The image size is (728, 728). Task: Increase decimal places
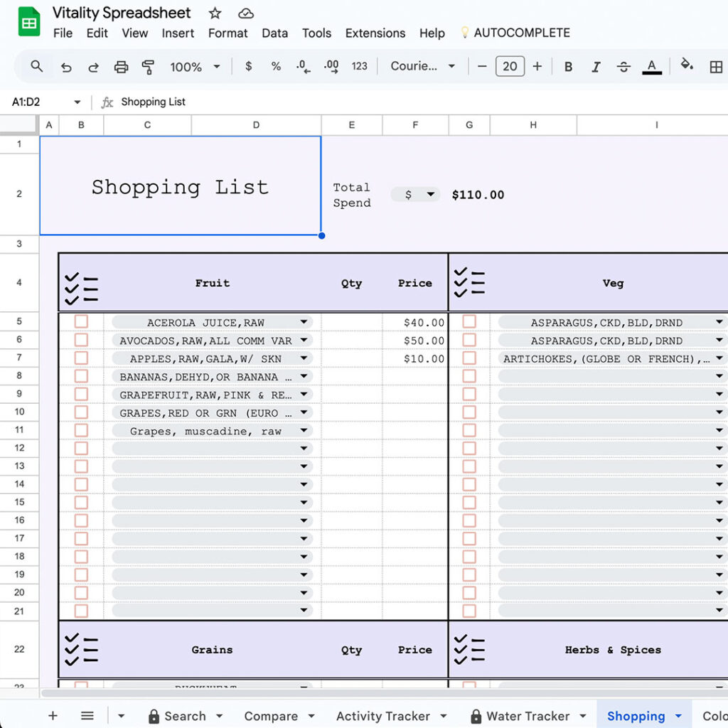point(331,66)
